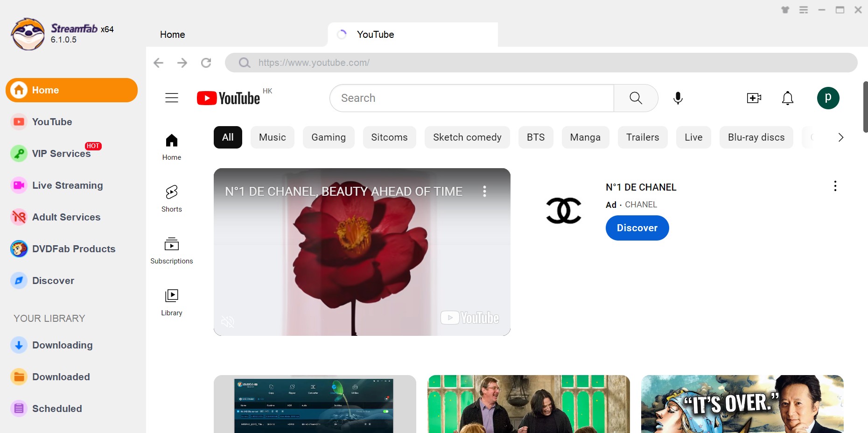Open the three-dot menu on the ad video
The height and width of the screenshot is (433, 868).
(484, 191)
